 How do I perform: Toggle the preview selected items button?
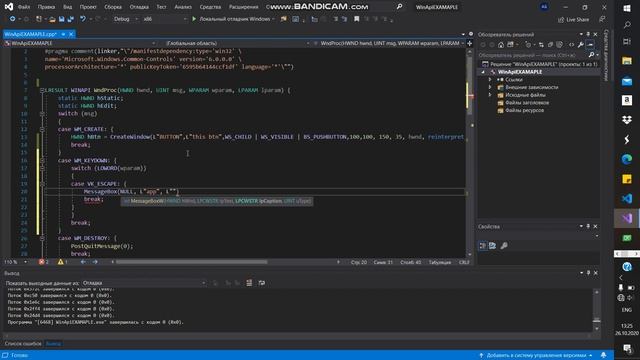(590, 44)
